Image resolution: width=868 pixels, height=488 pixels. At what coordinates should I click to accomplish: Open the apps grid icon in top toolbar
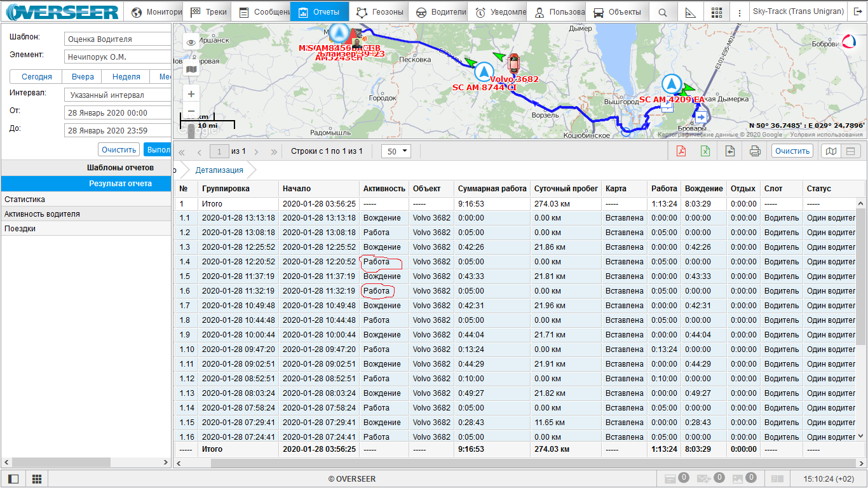[717, 12]
